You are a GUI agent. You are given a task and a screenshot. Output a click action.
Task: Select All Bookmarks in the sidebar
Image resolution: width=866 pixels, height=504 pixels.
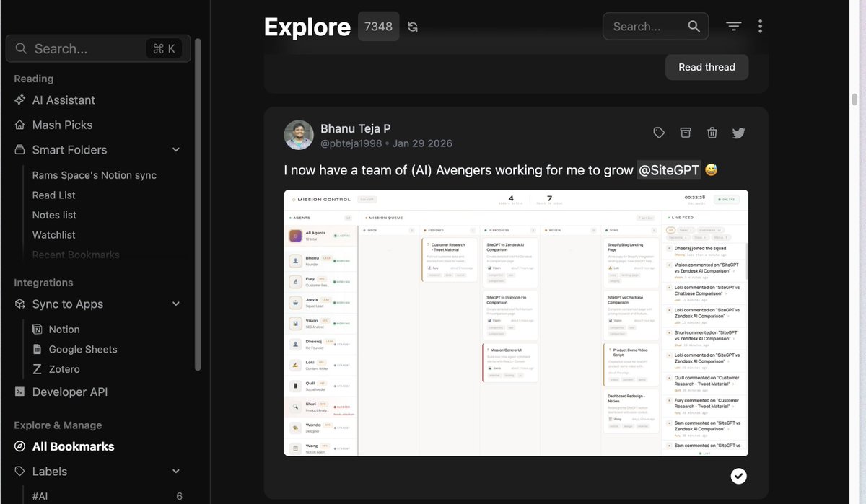coord(73,446)
